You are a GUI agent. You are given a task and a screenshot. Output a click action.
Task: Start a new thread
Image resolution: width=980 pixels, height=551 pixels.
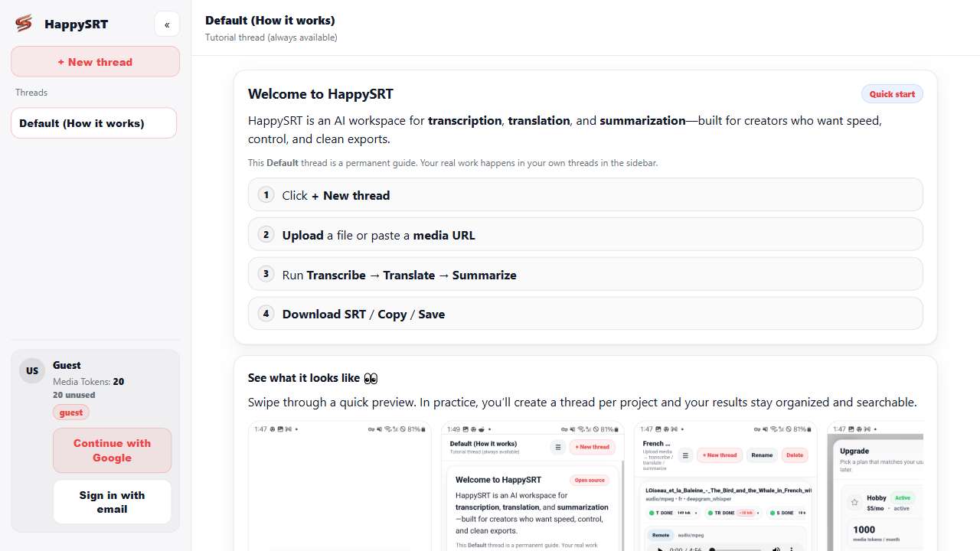(x=95, y=61)
